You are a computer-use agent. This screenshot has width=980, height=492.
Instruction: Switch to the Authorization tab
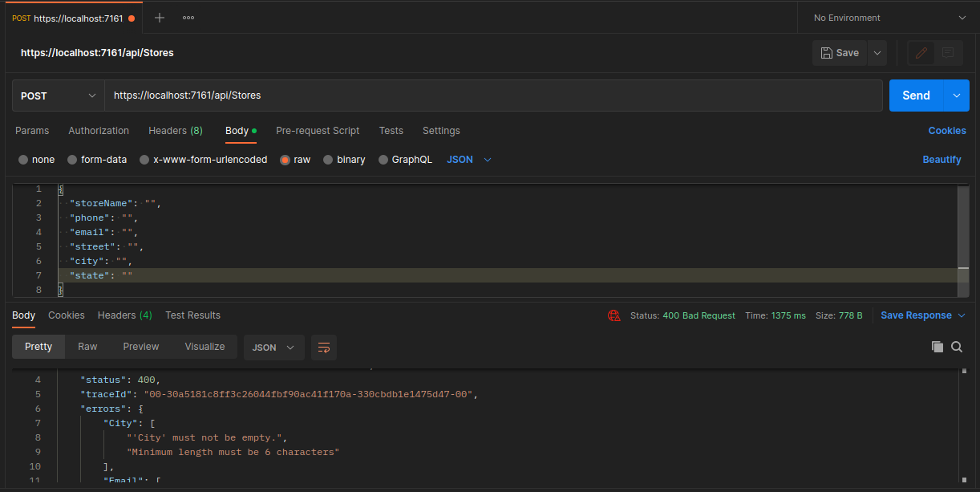pyautogui.click(x=99, y=131)
